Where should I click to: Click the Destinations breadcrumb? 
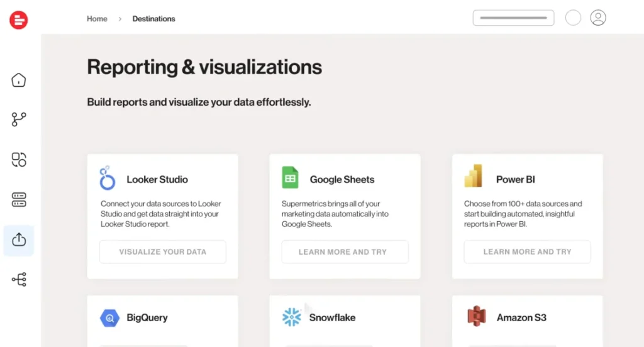click(x=153, y=19)
